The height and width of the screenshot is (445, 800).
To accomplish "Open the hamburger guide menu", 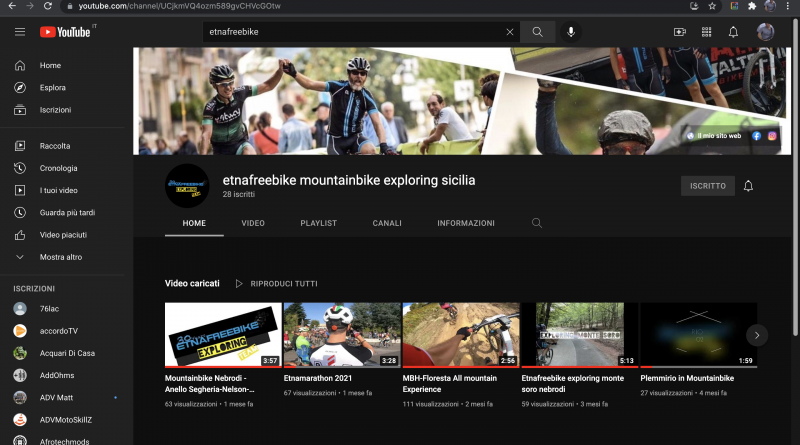I will tap(20, 32).
